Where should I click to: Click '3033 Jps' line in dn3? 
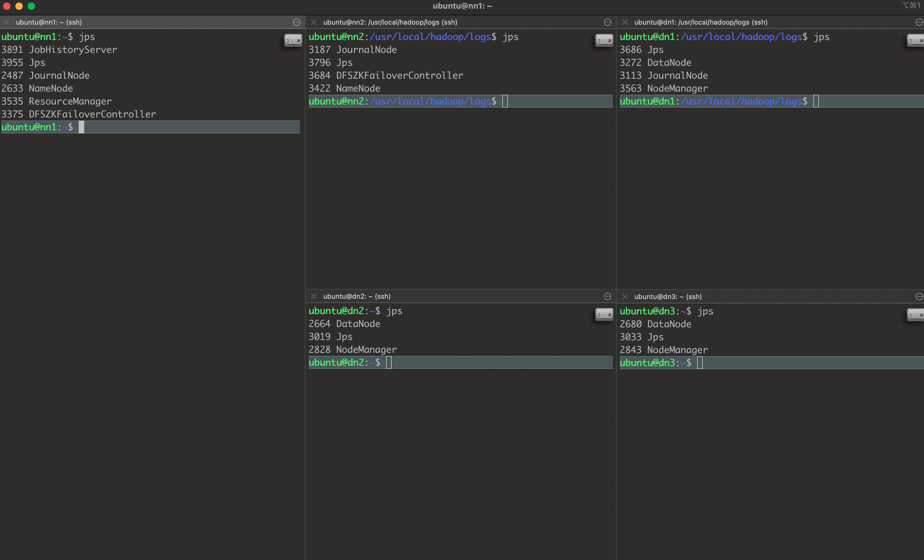coord(642,337)
